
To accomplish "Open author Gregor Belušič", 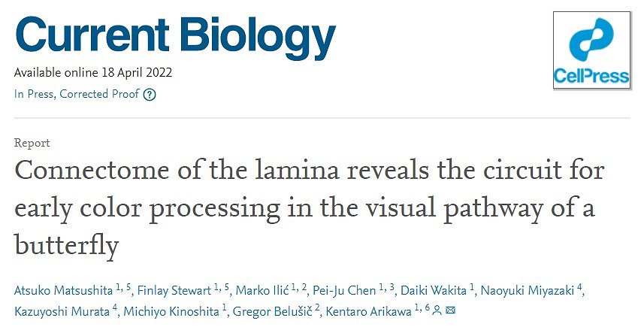I will click(272, 311).
